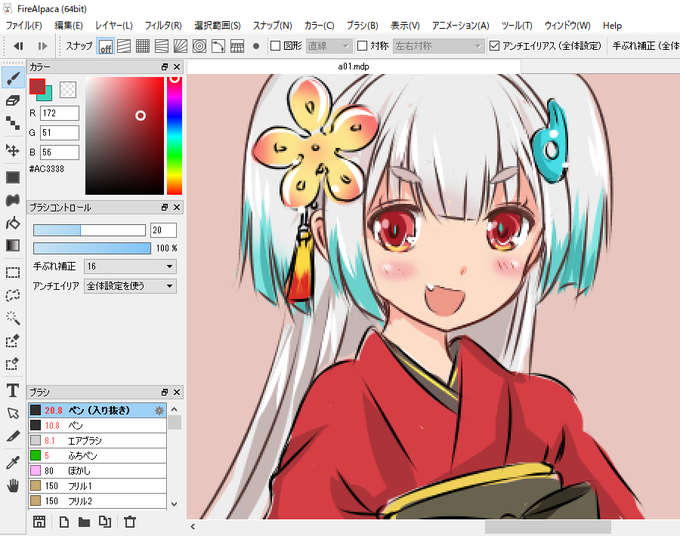The height and width of the screenshot is (536, 680).
Task: Enable parallel lines snap
Action: tap(124, 46)
